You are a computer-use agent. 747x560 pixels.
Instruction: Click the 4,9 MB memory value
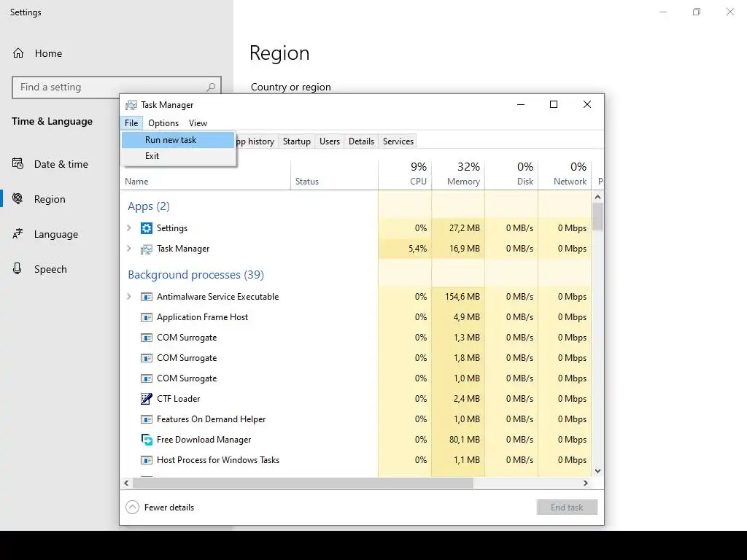tap(466, 317)
